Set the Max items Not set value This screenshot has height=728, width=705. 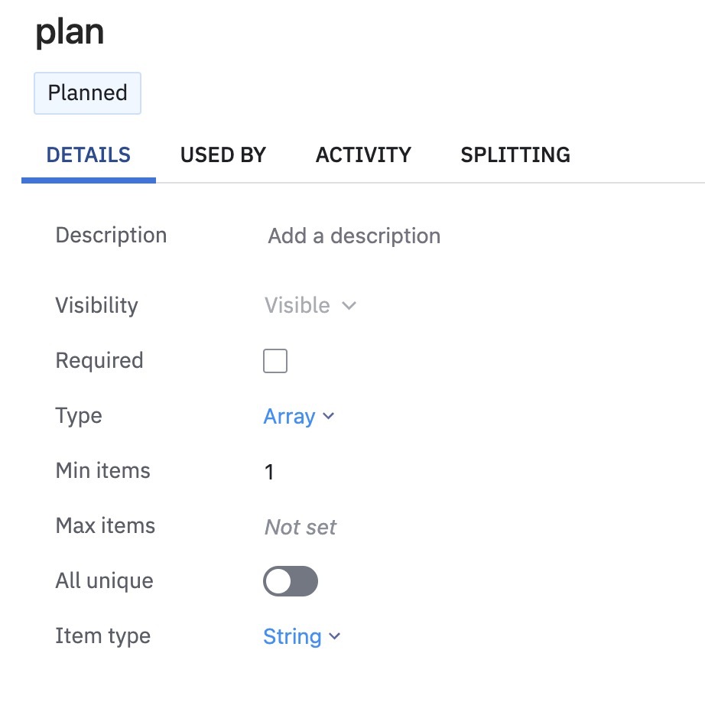click(301, 527)
